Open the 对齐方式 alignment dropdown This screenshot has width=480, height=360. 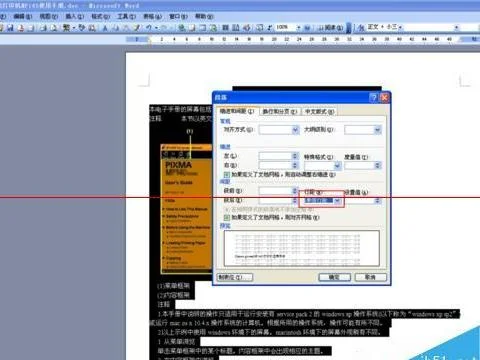click(x=295, y=130)
